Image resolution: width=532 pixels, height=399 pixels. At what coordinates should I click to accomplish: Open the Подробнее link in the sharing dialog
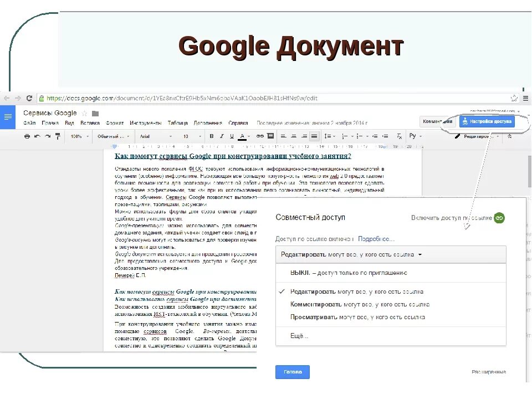[x=376, y=239]
